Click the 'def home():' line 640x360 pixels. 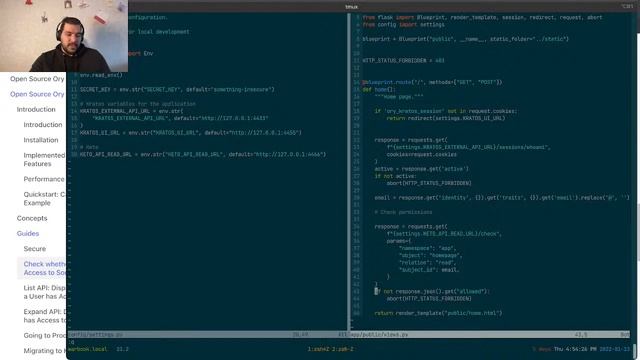tap(379, 89)
